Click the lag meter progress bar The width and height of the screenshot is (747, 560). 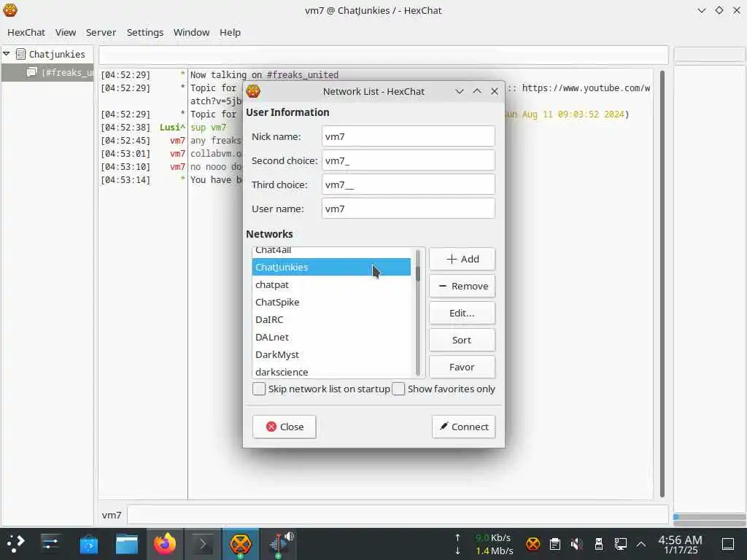pos(709,517)
